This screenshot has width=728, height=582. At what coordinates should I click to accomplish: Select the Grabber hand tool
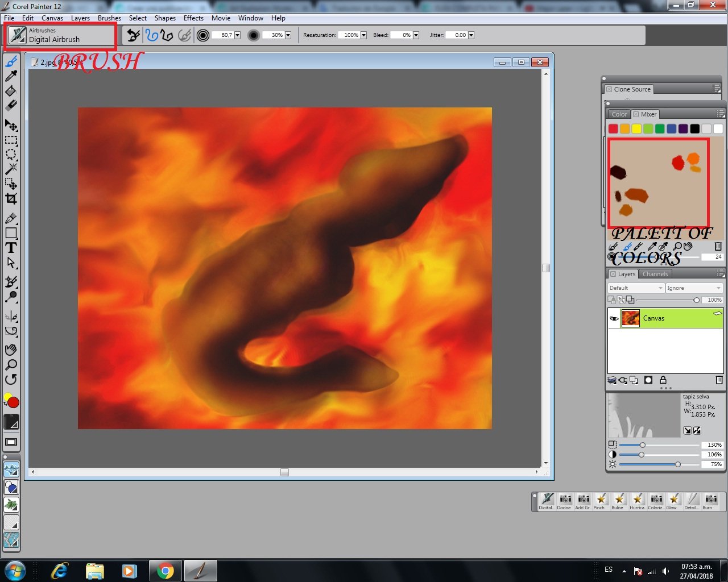point(11,350)
